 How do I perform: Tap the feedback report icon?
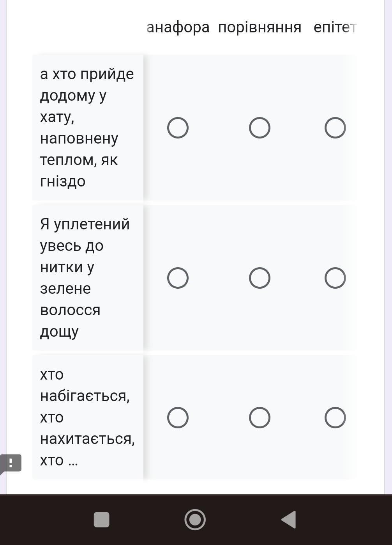11,463
